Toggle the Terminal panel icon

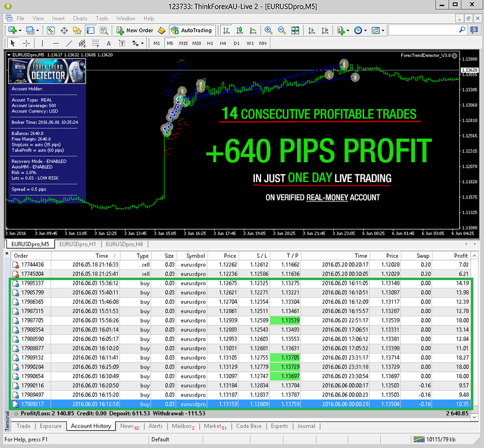point(90,30)
